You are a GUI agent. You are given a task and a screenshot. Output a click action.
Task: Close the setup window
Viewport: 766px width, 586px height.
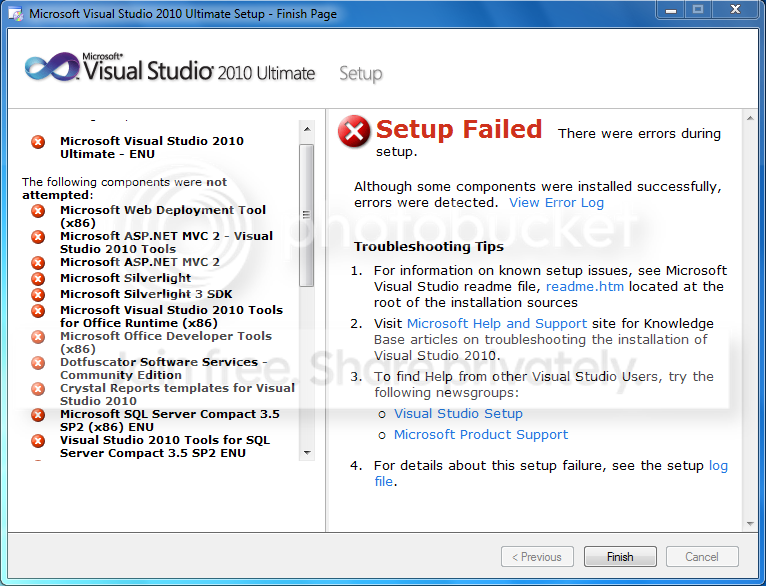click(x=735, y=10)
